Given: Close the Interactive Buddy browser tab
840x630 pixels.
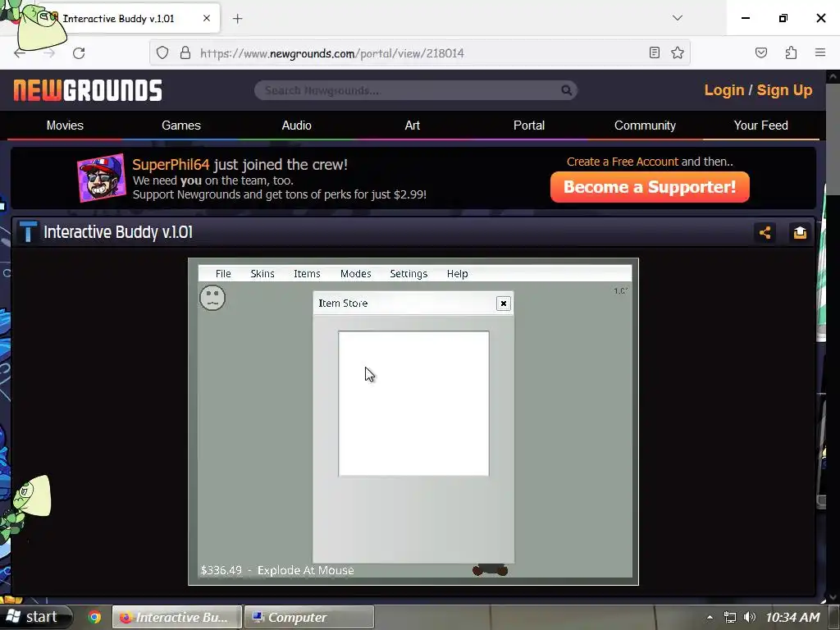Looking at the screenshot, I should [207, 18].
